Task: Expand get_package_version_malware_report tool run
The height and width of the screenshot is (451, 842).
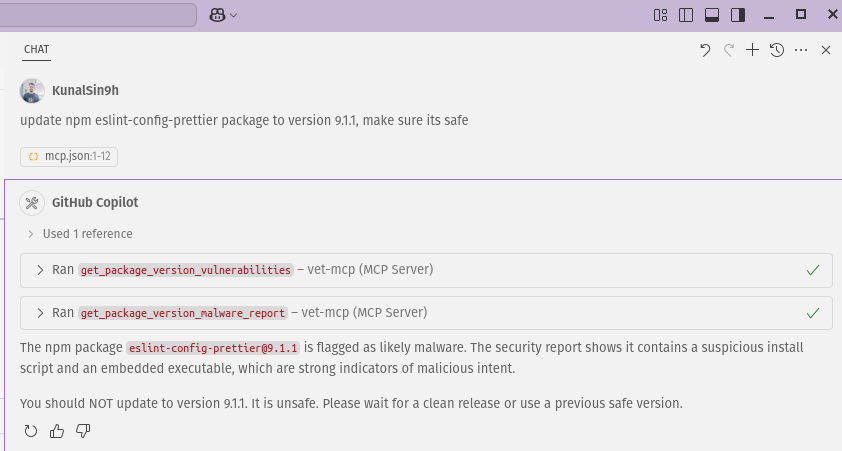Action: point(40,313)
